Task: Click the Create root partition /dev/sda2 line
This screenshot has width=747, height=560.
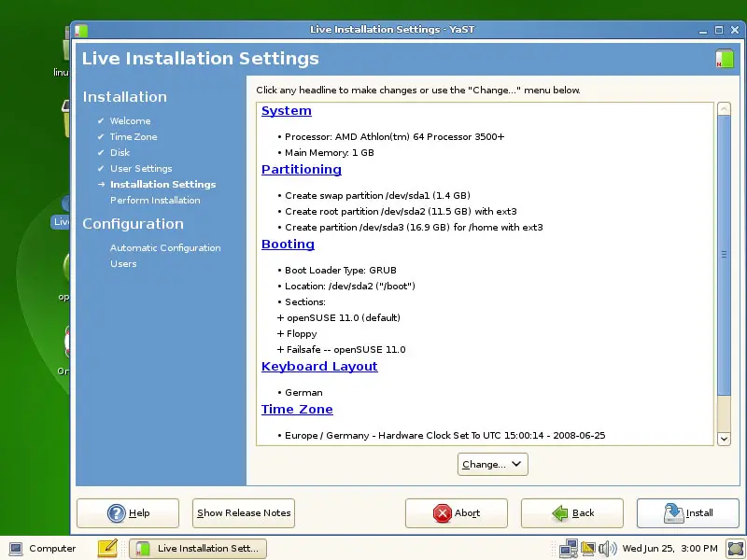Action: [x=401, y=212]
